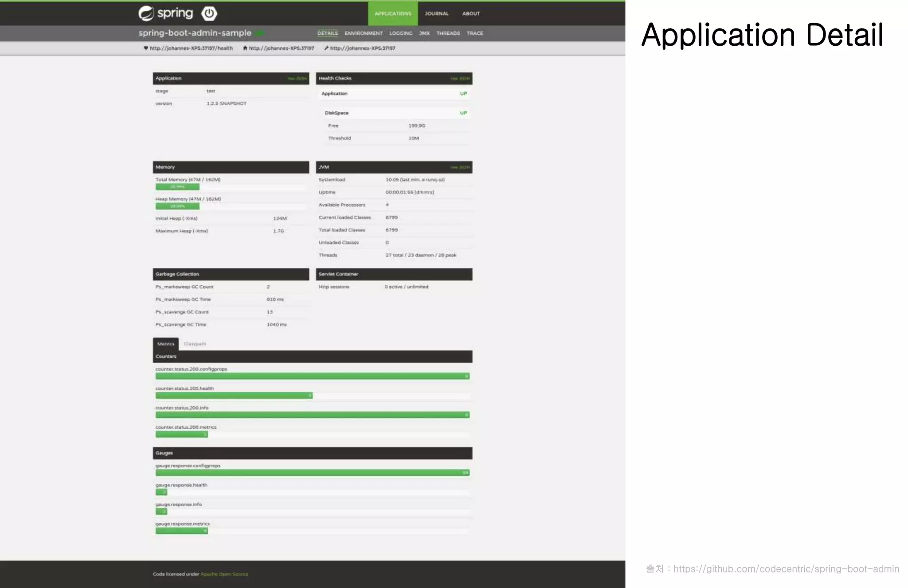
Task: Click the Ps_marksweep GC Time value
Action: coord(275,299)
